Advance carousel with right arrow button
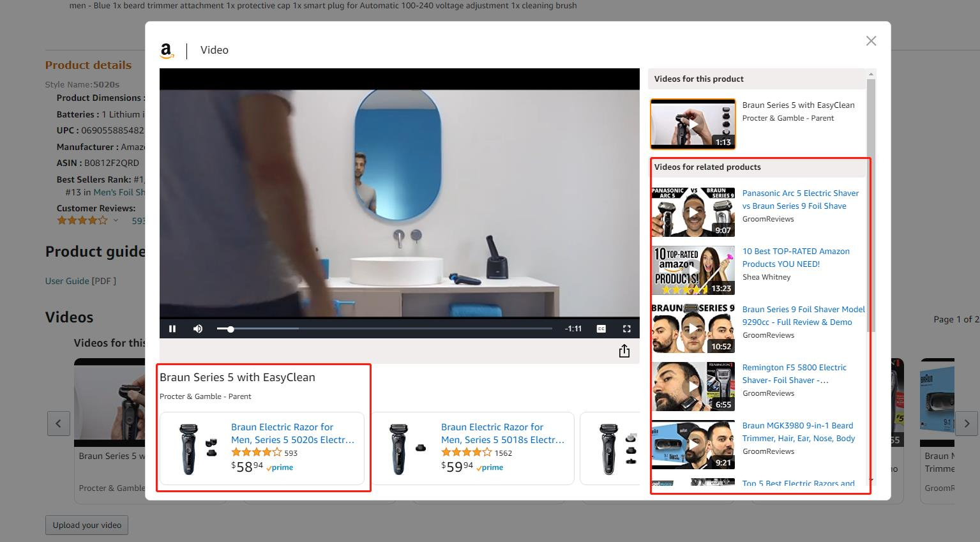This screenshot has width=980, height=542. tap(966, 423)
